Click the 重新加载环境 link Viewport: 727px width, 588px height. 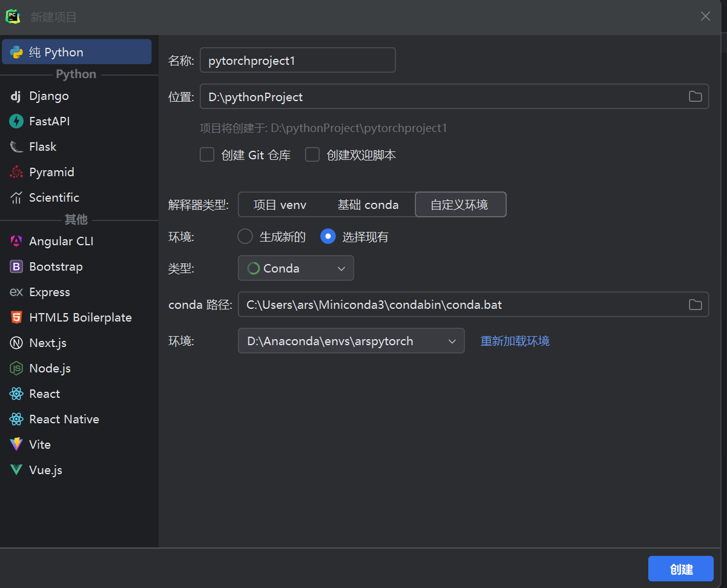coord(515,341)
